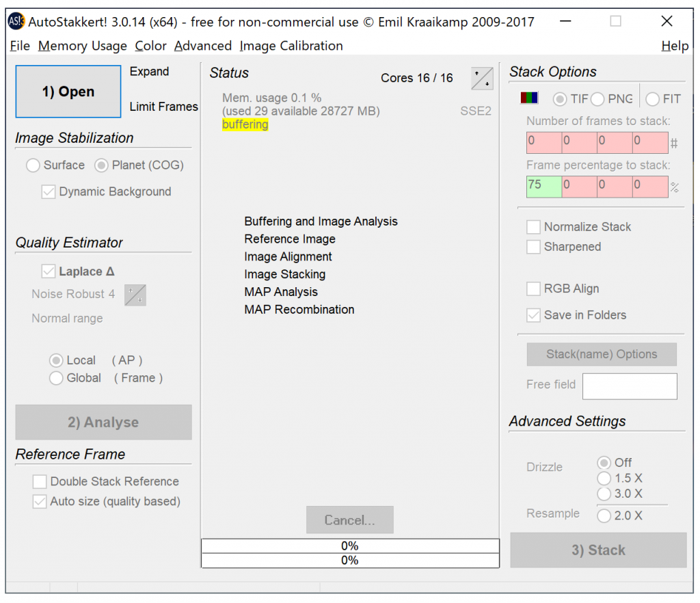Image resolution: width=700 pixels, height=603 pixels.
Task: Click the 3) Stack button
Action: tap(598, 550)
